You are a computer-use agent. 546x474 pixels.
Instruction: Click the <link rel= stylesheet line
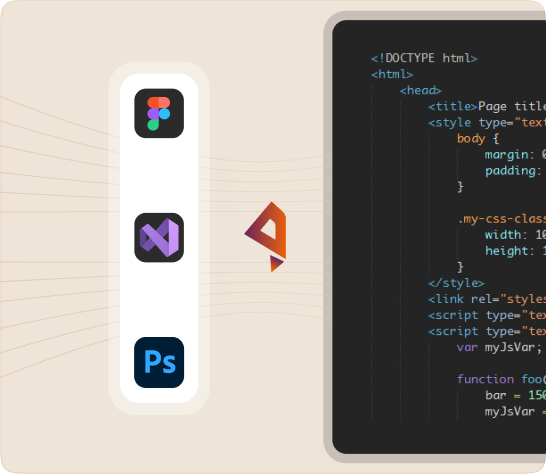(487, 299)
